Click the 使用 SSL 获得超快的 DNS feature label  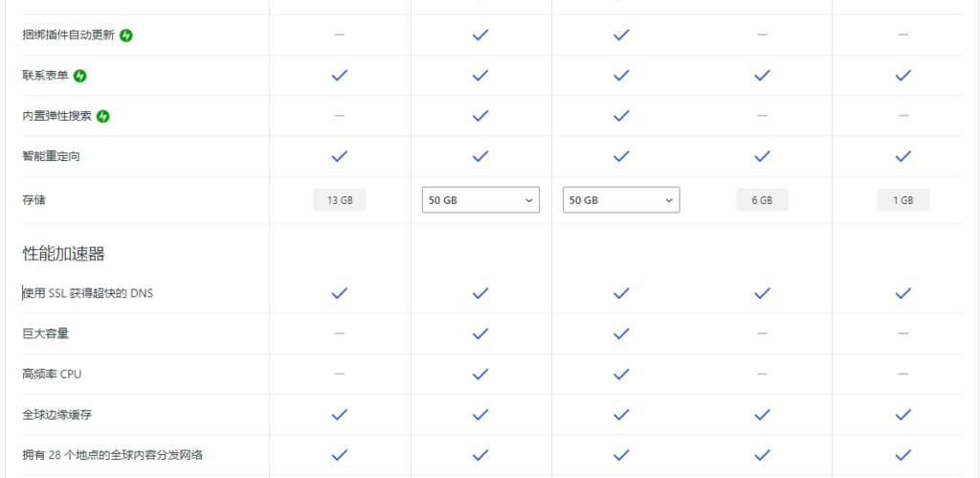[87, 293]
